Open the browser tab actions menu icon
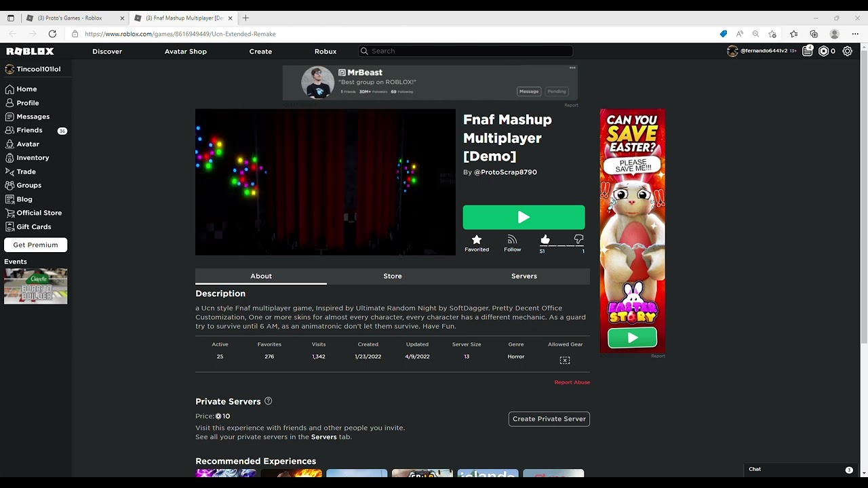Viewport: 868px width, 488px height. click(x=11, y=18)
